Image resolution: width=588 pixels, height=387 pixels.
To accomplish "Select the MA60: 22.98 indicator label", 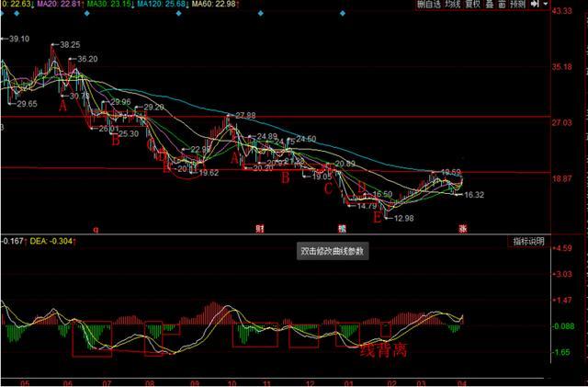I will tap(216, 4).
